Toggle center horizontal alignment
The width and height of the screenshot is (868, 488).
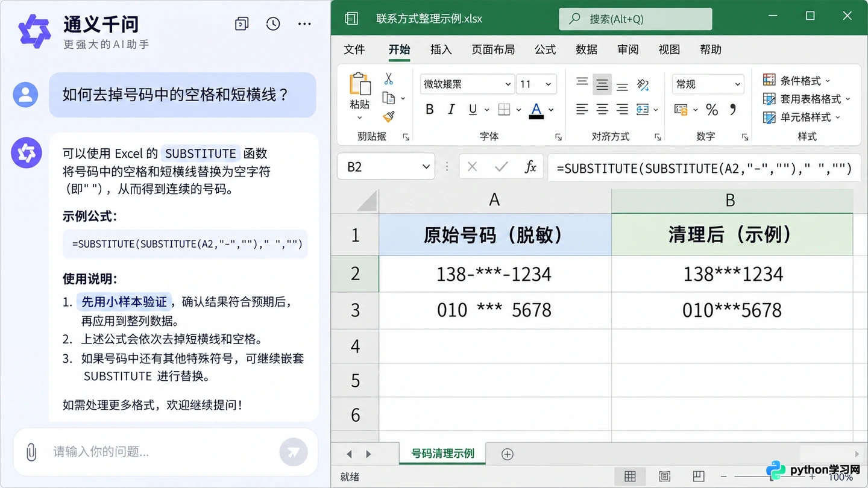click(602, 110)
